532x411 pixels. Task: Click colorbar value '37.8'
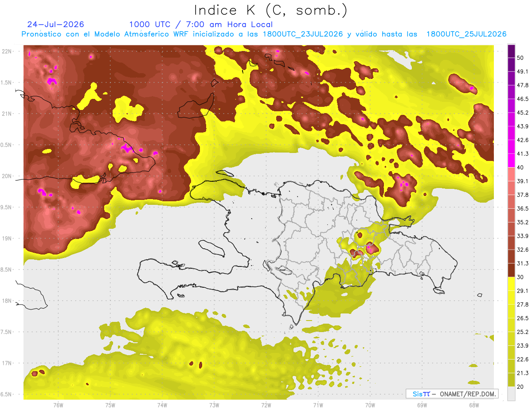pos(523,195)
